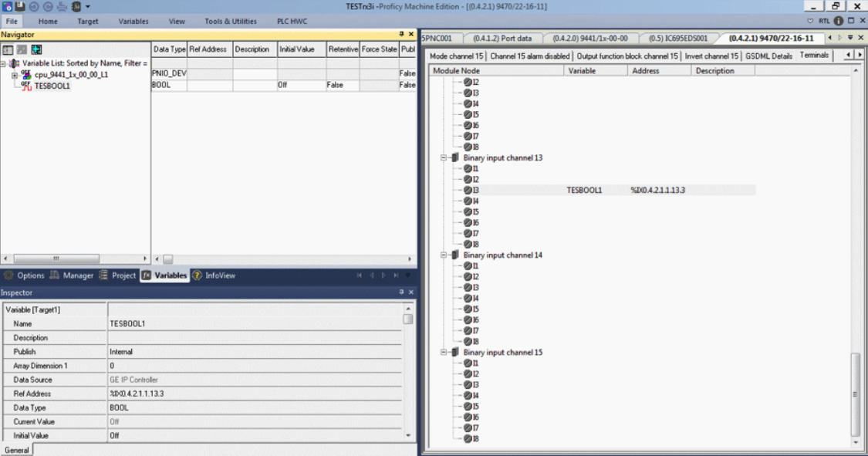Screen dimensions: 868x456
Task: Pin the Inspector panel
Action: [x=401, y=292]
